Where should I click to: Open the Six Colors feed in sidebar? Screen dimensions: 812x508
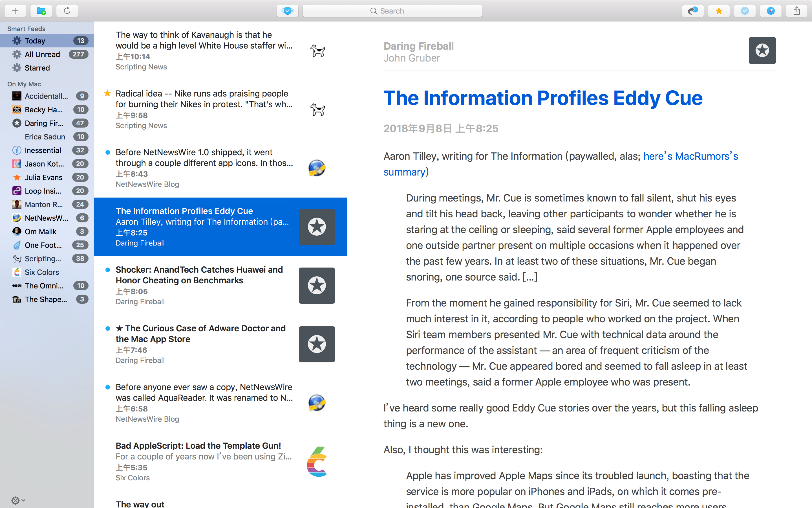(x=47, y=272)
